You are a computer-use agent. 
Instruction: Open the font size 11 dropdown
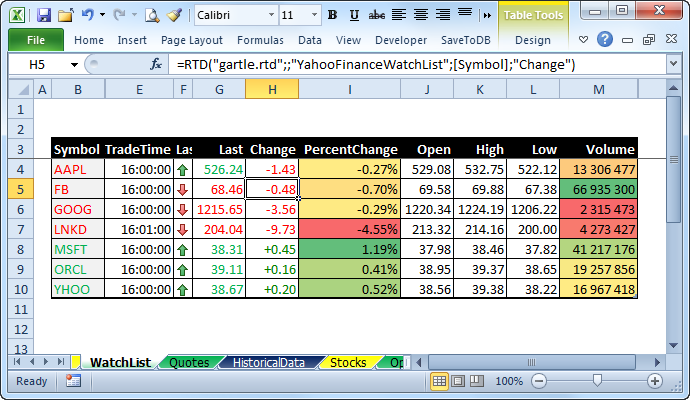pos(314,16)
